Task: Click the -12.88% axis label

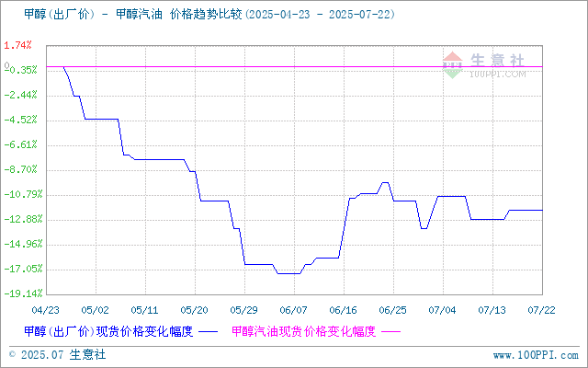Action: point(23,219)
